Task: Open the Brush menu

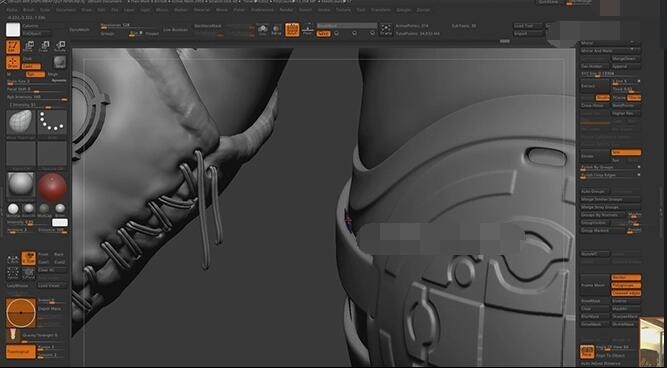Action: tap(29, 10)
